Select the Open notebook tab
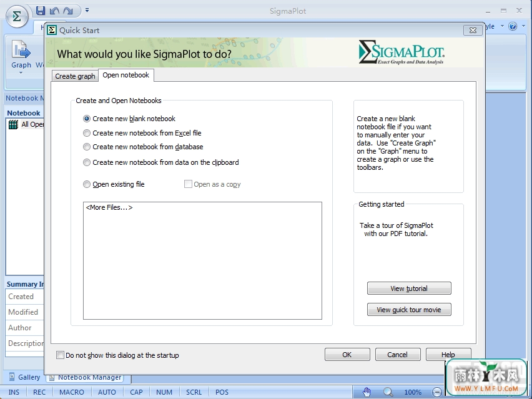Viewport: 532px width, 399px height. pyautogui.click(x=126, y=75)
